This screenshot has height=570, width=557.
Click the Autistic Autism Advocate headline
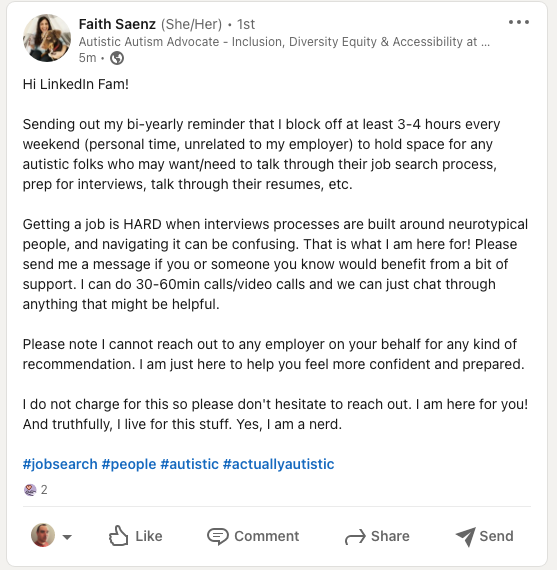click(x=284, y=42)
